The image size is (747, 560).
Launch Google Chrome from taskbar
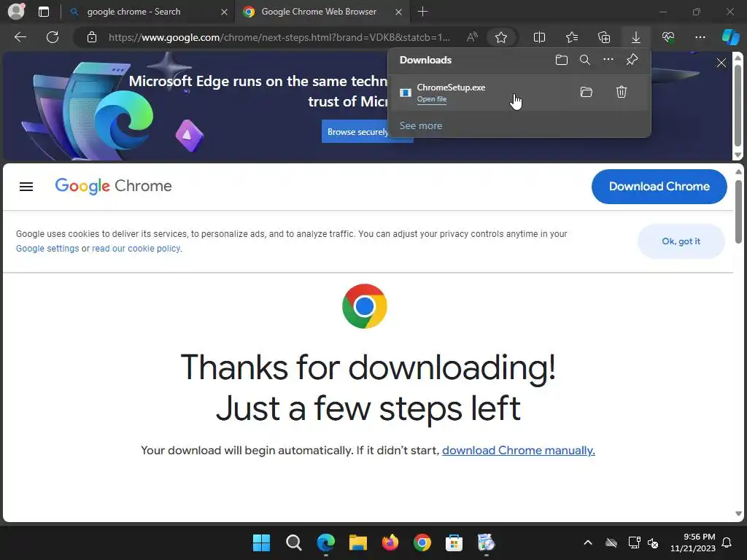(422, 542)
